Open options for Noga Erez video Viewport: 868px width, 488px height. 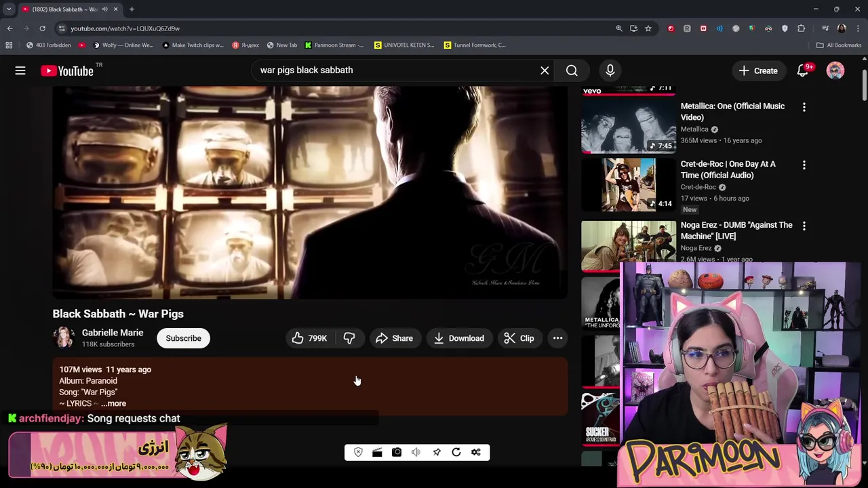[804, 226]
